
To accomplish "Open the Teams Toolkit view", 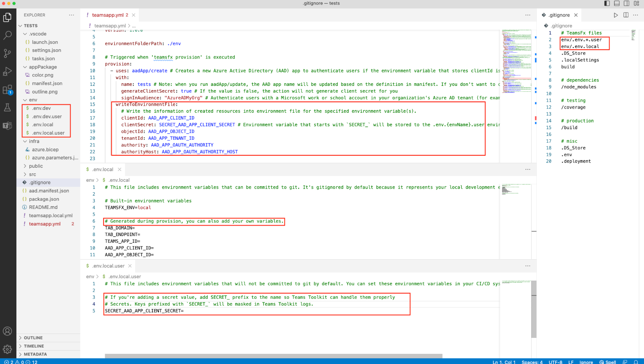I will point(7,125).
